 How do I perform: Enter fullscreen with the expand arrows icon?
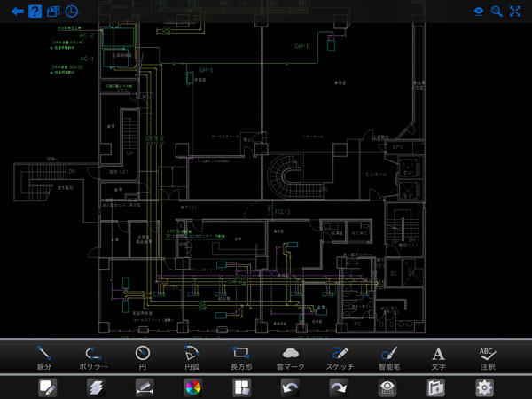pos(515,12)
